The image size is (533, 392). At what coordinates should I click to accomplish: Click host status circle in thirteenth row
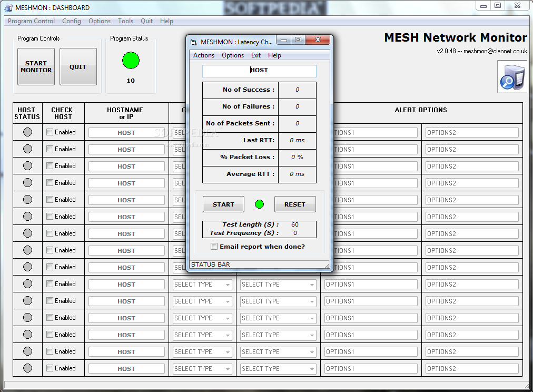[27, 334]
